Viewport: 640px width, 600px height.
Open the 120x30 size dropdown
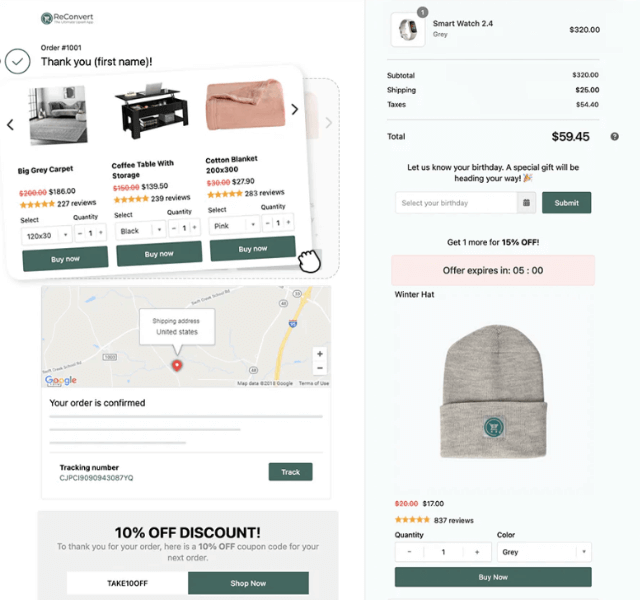pyautogui.click(x=47, y=236)
